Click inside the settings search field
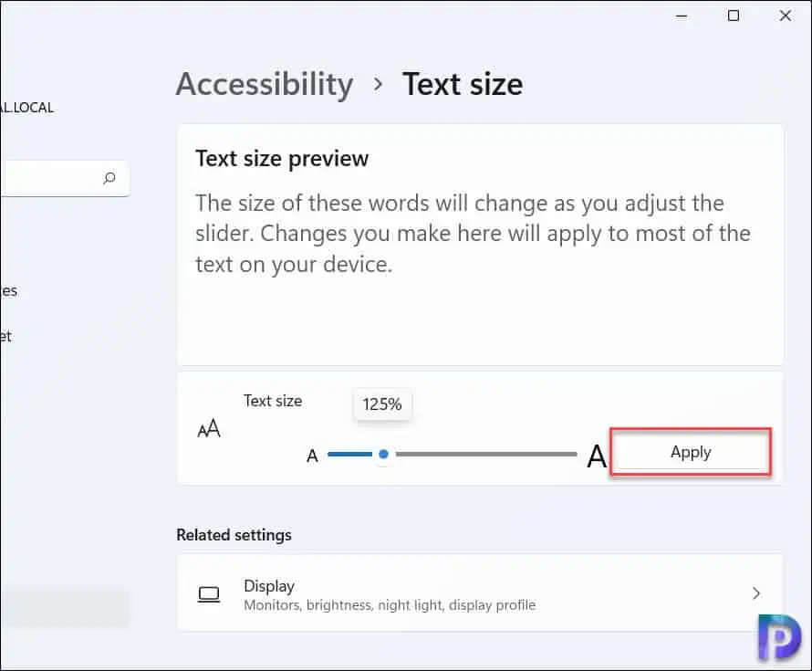 coord(64,178)
